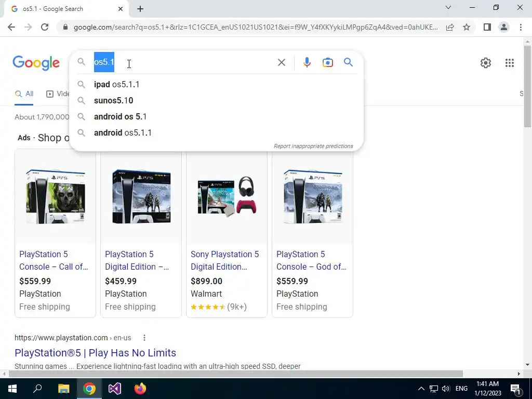532x399 pixels.
Task: Click the browser Back arrow
Action: [11, 27]
